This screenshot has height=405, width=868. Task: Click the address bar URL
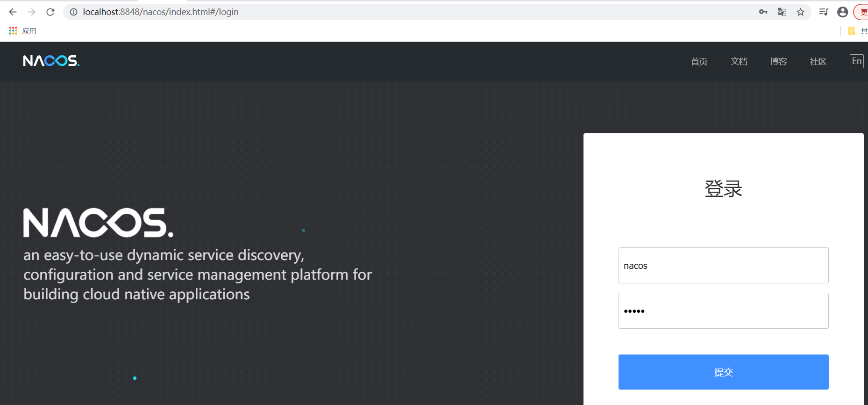(161, 12)
